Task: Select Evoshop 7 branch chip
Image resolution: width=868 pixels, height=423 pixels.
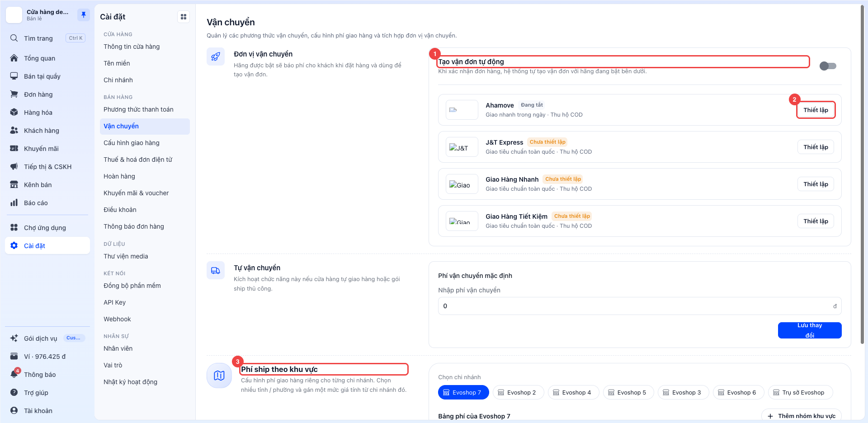Action: pyautogui.click(x=463, y=392)
